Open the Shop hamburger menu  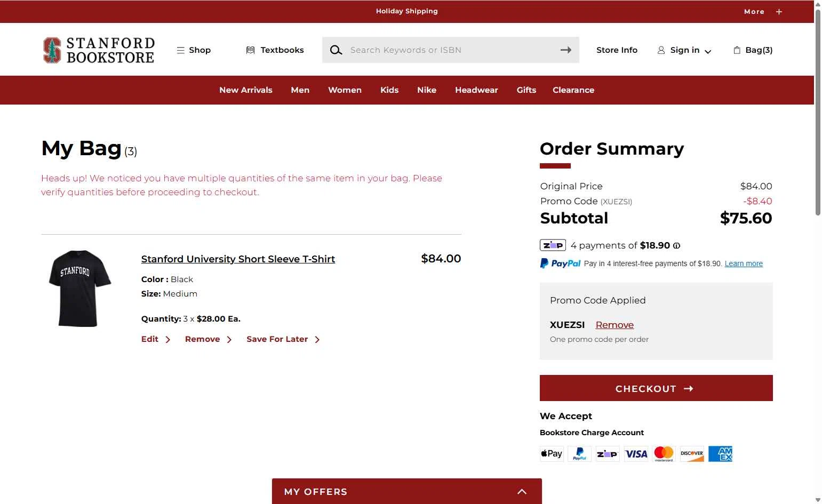point(194,50)
